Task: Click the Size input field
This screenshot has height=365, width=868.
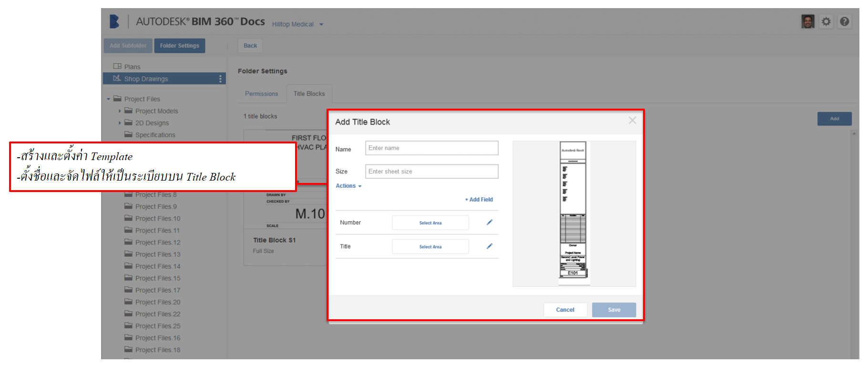Action: (432, 172)
